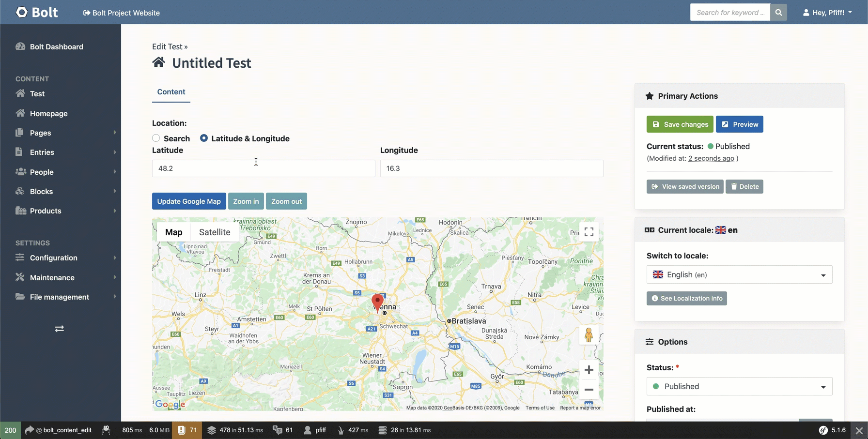Click the Search for keyword field
Viewport: 868px width, 439px height.
click(730, 13)
